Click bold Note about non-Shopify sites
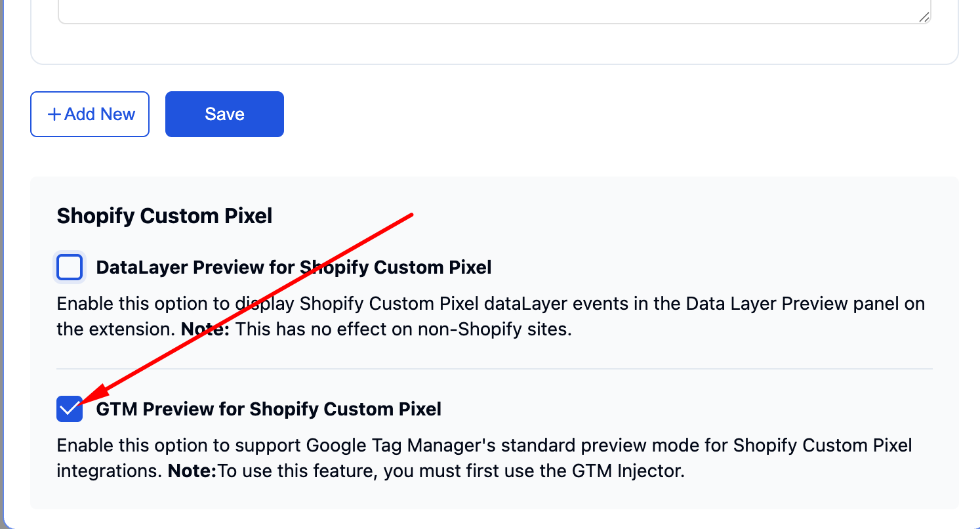The image size is (980, 529). [x=205, y=329]
